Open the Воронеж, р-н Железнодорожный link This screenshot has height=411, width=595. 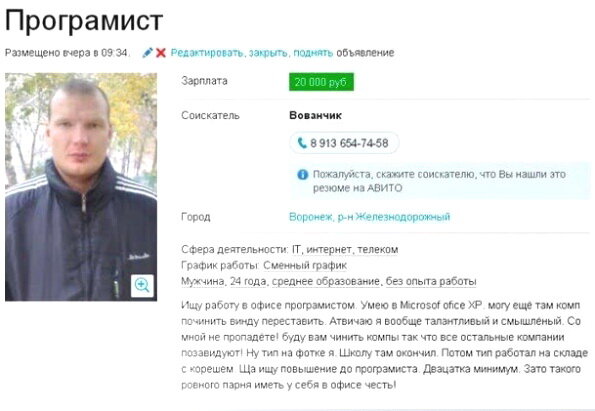tap(369, 217)
